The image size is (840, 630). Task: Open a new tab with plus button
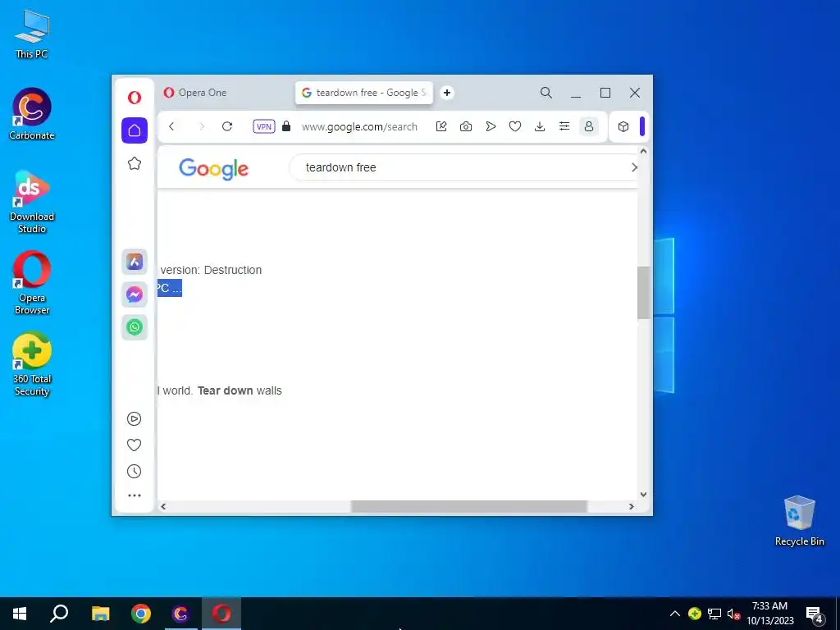point(447,93)
